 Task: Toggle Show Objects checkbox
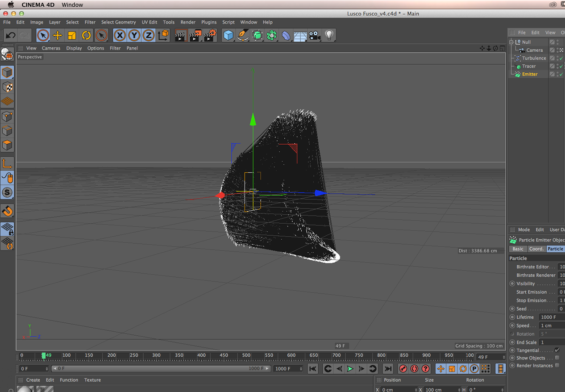557,358
